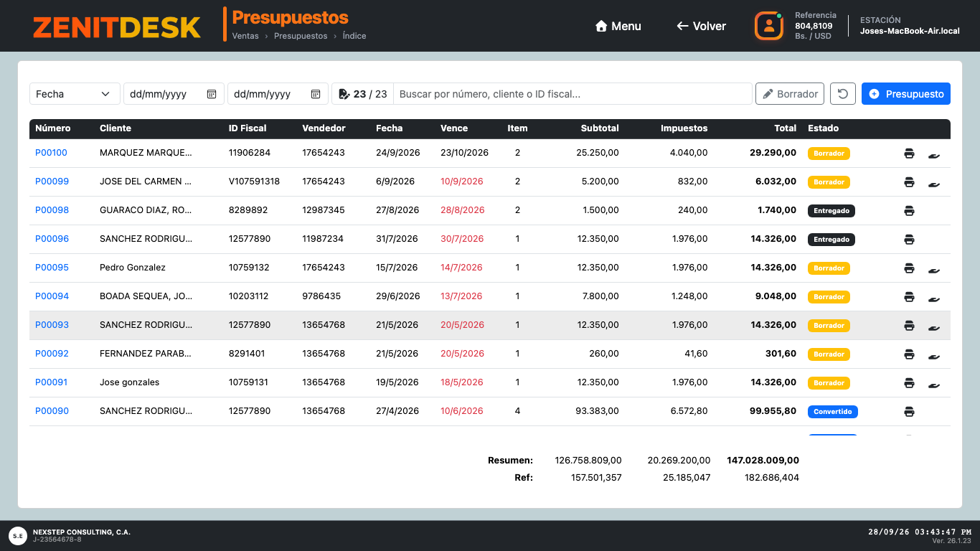Screen dimensions: 980x551
Task: Focus the search by número, cliente field
Action: pos(573,94)
